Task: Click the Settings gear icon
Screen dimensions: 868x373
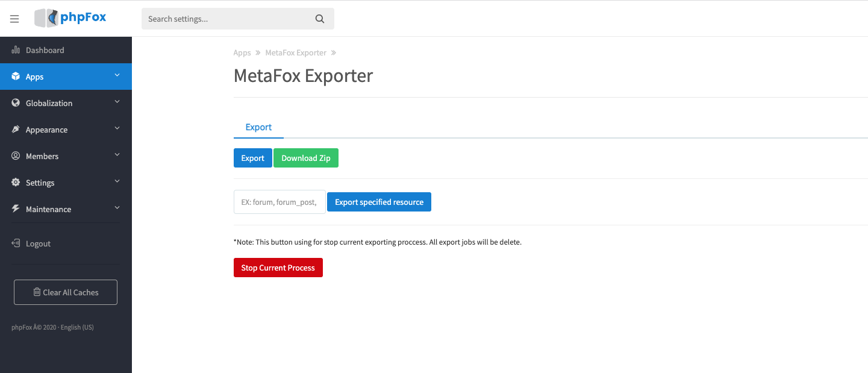Action: coord(16,183)
